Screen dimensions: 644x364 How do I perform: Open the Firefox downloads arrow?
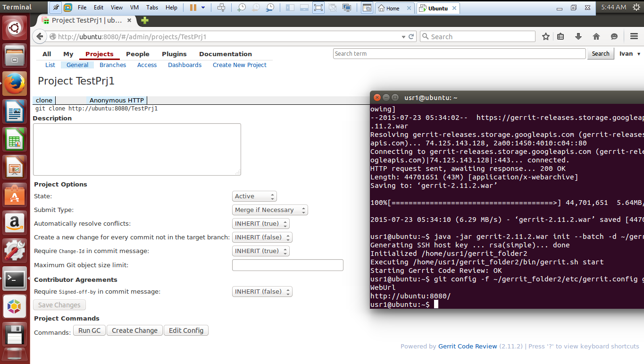[x=578, y=36]
